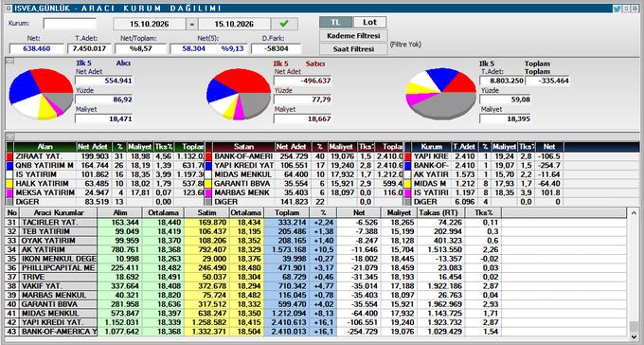Sort buyers by the Alan column header

[45, 147]
